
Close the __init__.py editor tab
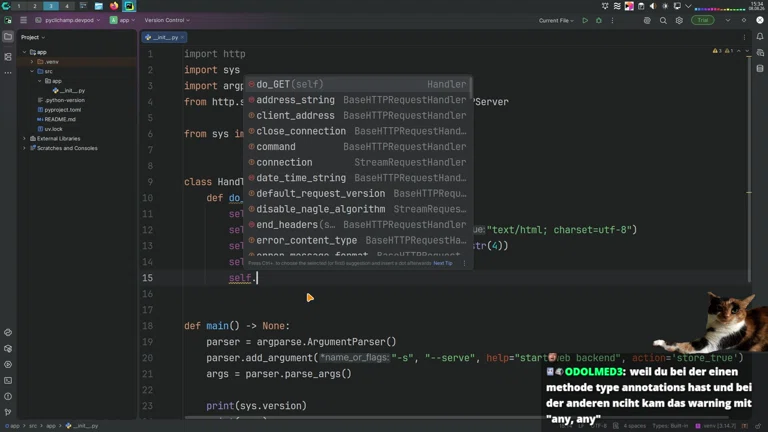[x=182, y=37]
